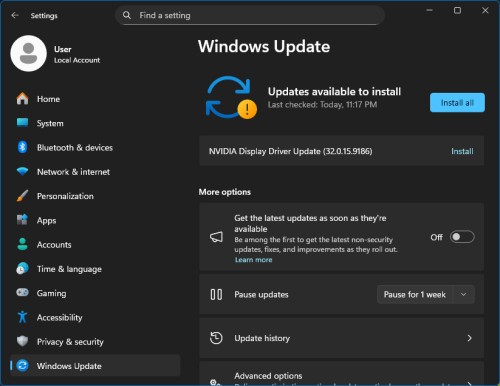Click the Find a setting search box
The height and width of the screenshot is (386, 500).
[x=250, y=15]
